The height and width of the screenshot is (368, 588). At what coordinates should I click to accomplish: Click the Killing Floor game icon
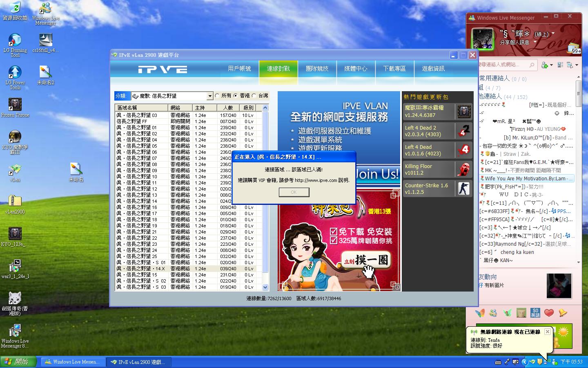[464, 169]
